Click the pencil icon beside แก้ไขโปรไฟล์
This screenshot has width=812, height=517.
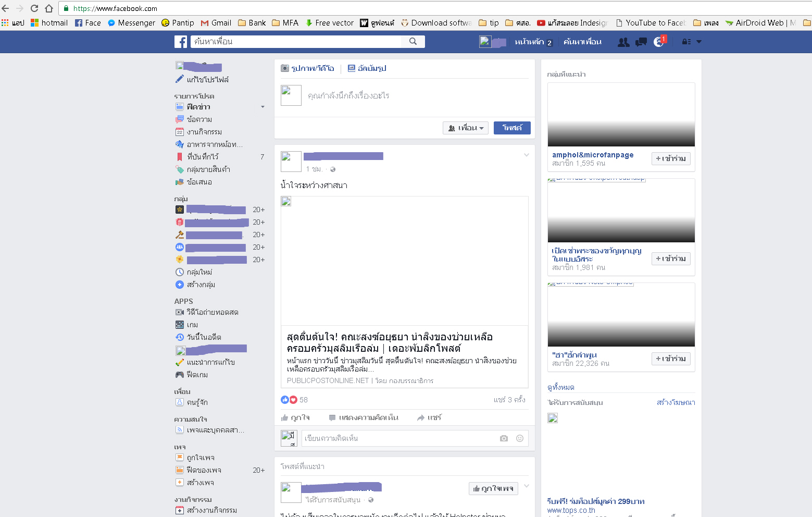pos(180,79)
